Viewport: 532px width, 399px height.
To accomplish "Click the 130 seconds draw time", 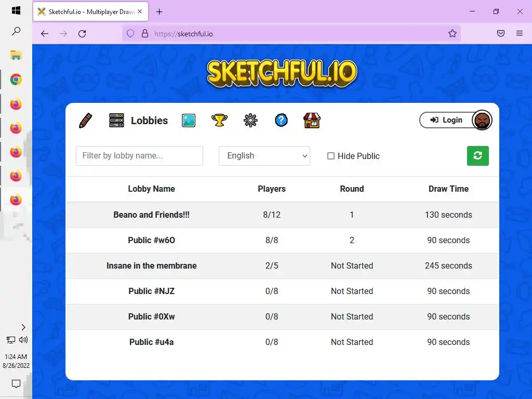I will 448,215.
